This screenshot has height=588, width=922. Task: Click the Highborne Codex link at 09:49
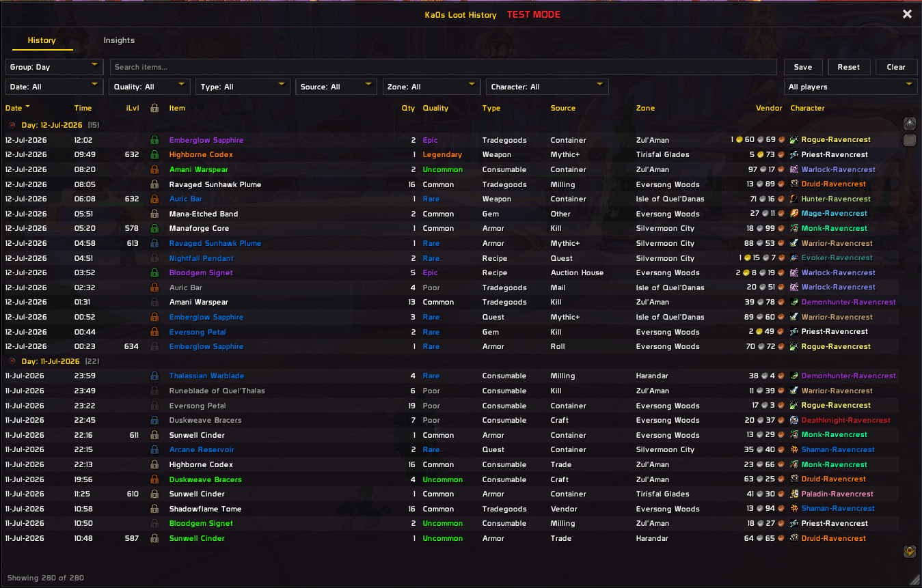click(201, 154)
